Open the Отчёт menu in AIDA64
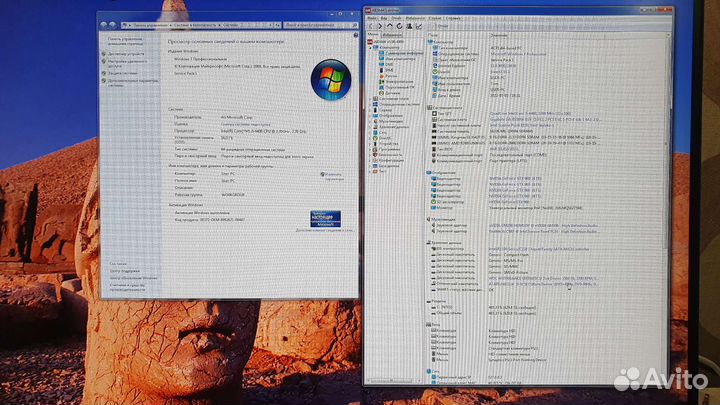720x405 pixels. [x=396, y=18]
